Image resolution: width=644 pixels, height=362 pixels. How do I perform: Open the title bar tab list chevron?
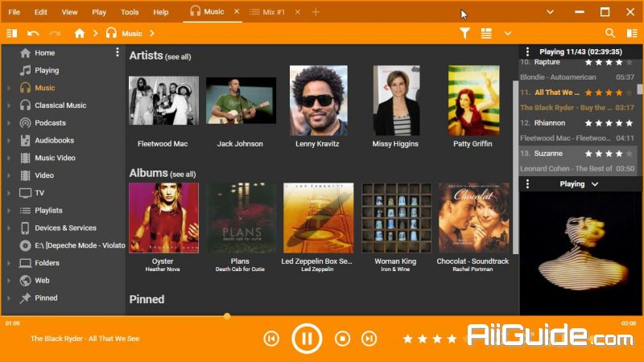tap(550, 12)
